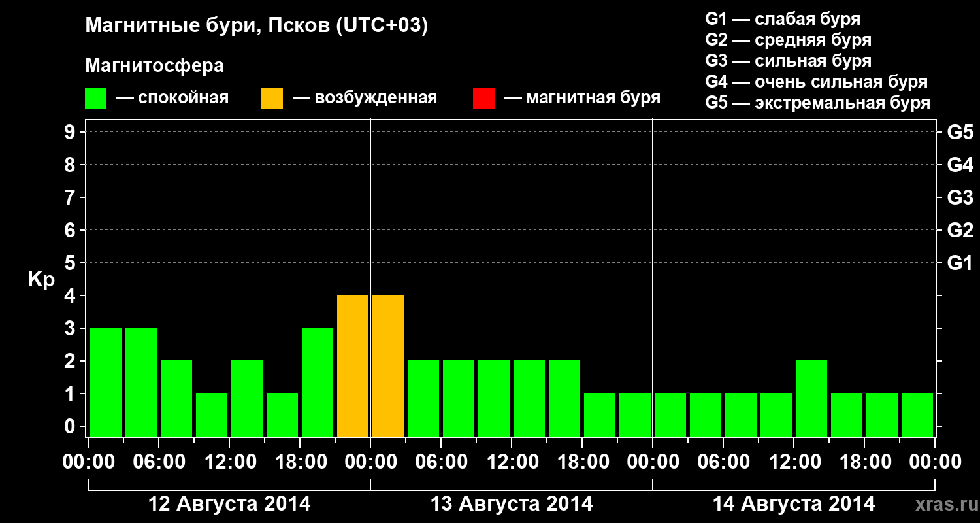Click the '18:00' time label under 13 August

[582, 462]
